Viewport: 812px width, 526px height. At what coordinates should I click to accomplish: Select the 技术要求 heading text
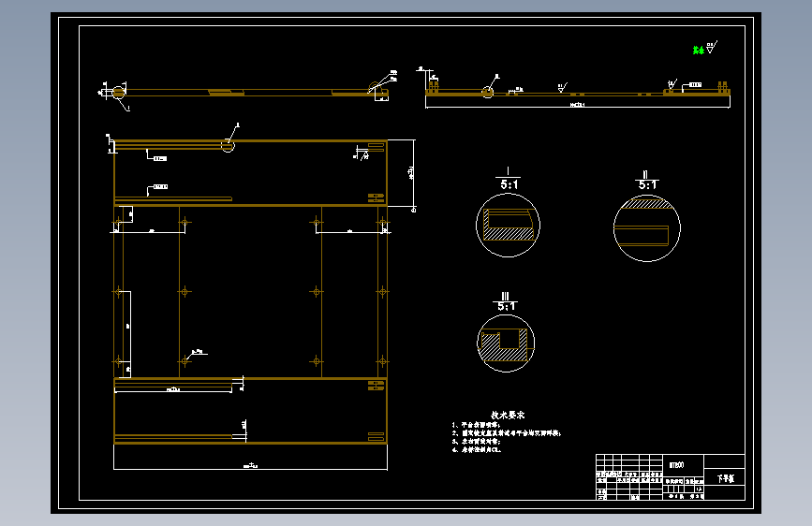tap(508, 416)
